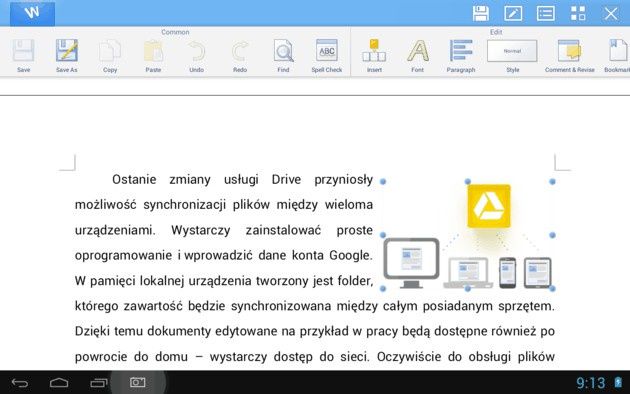The width and height of the screenshot is (630, 394).
Task: Open the four-squares grid icon in title bar
Action: pos(578,13)
